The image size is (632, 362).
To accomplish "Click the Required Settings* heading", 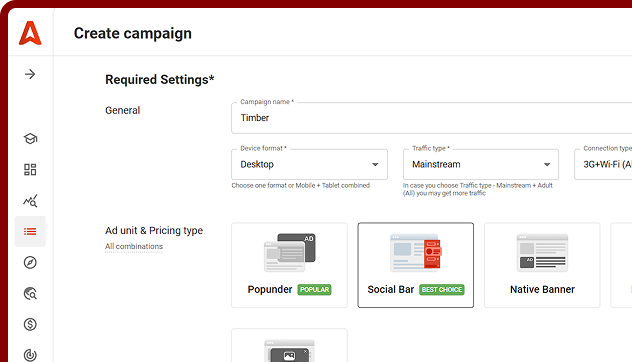I will pyautogui.click(x=160, y=80).
